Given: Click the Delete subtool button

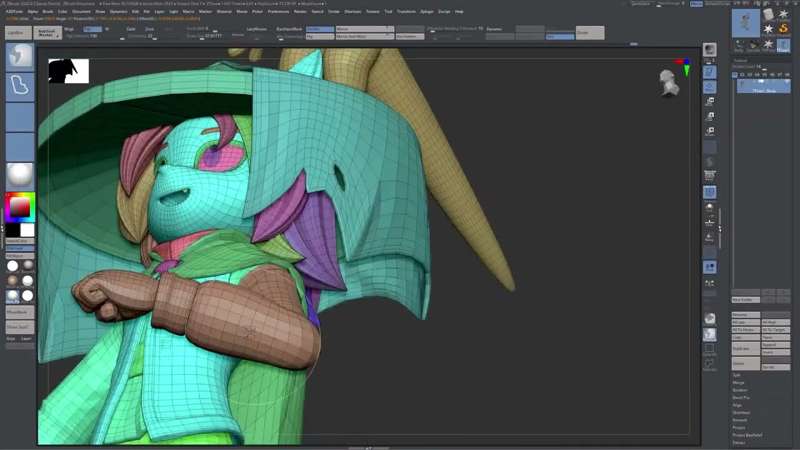Looking at the screenshot, I should tap(745, 363).
